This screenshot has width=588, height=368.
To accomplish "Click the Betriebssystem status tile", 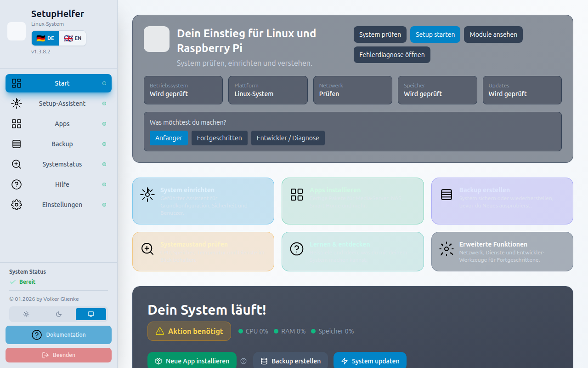I will [183, 90].
